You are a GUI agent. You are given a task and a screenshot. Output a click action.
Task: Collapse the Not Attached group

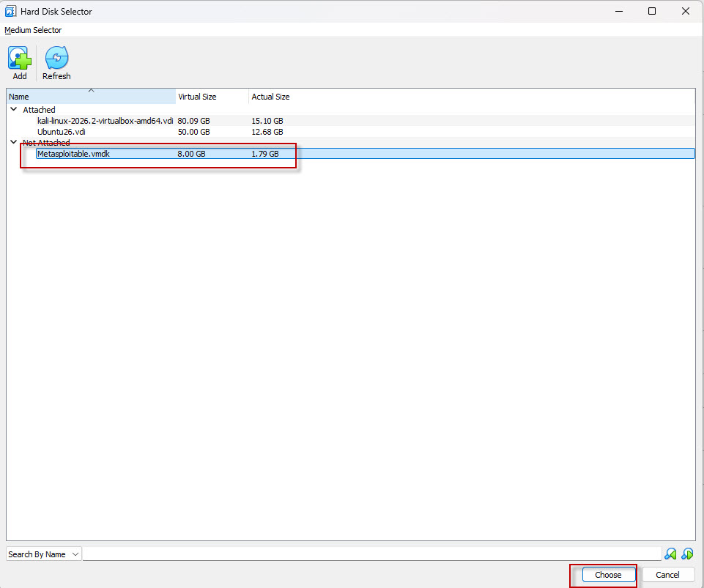13,142
